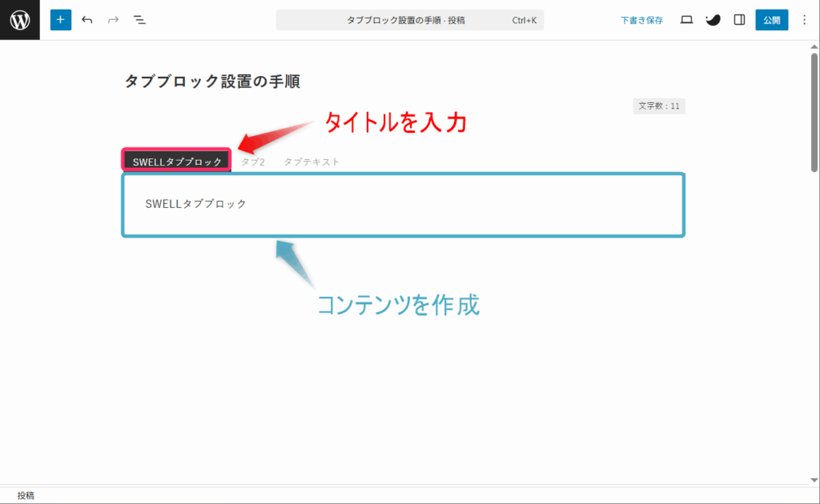Switch to the タブ2 tab
The image size is (820, 504).
pos(252,162)
